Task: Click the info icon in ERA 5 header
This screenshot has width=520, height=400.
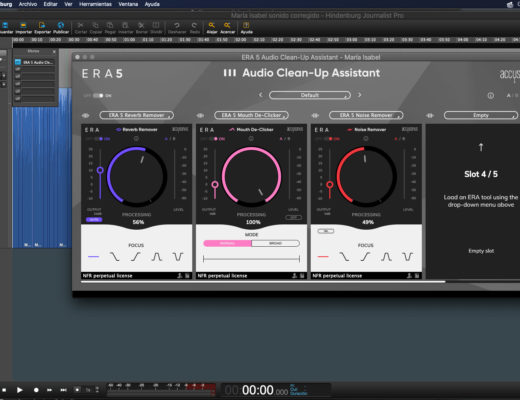Action: 491,96
